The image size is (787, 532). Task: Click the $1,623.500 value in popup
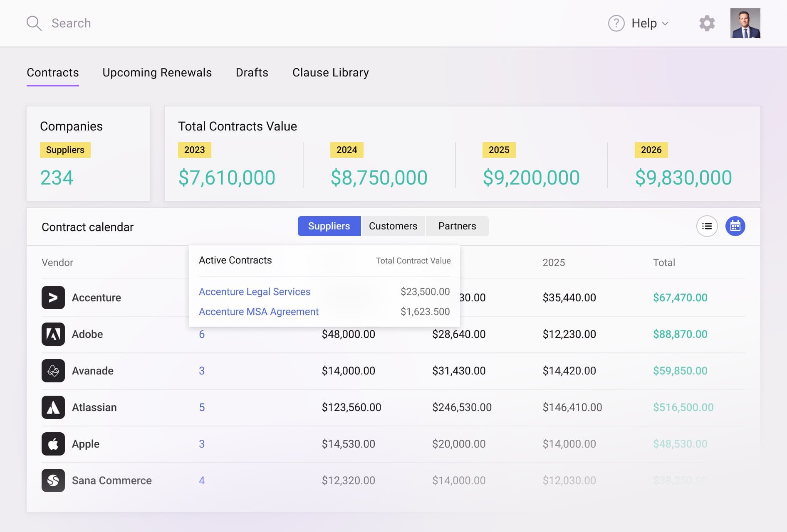coord(425,312)
